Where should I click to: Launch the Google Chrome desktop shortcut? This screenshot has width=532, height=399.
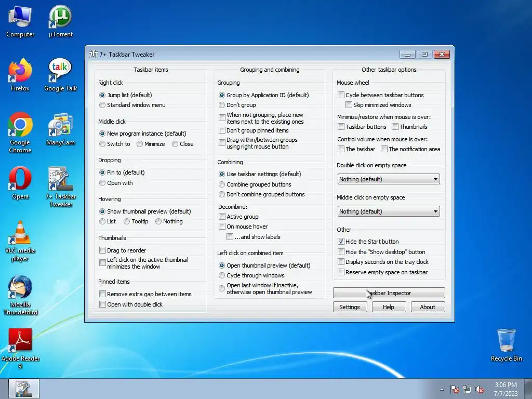pos(20,132)
